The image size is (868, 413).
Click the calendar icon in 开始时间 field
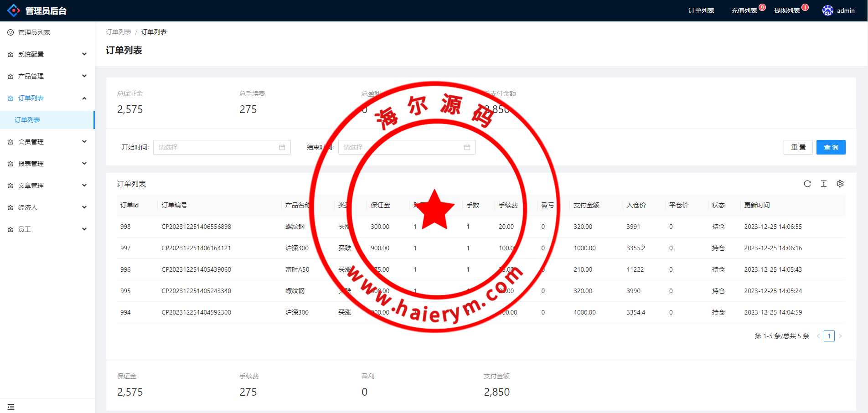[282, 147]
